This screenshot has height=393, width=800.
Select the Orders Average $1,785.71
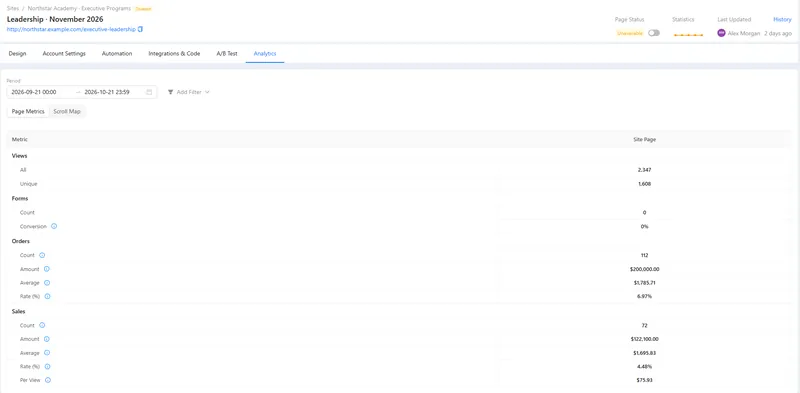tap(644, 283)
